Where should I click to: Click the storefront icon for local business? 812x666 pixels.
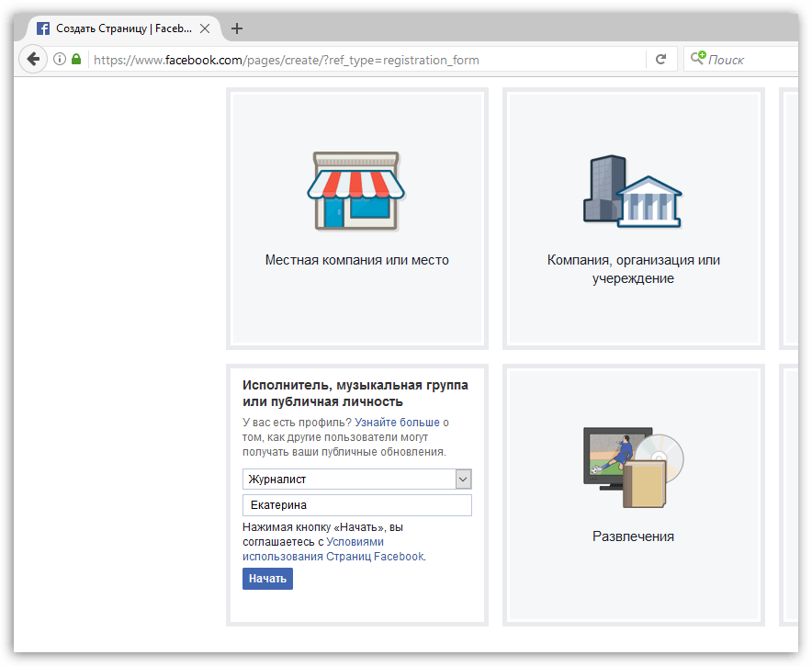point(356,192)
